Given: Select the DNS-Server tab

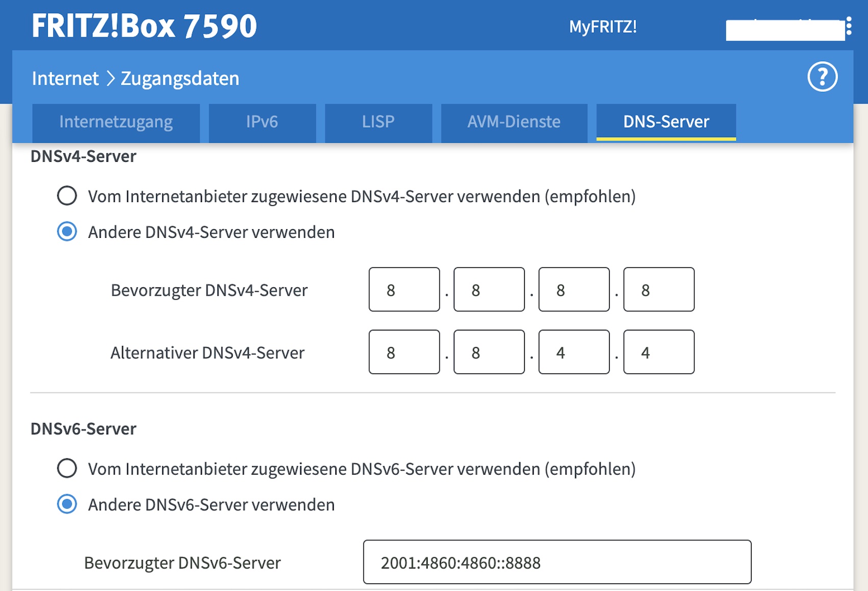Looking at the screenshot, I should point(666,122).
